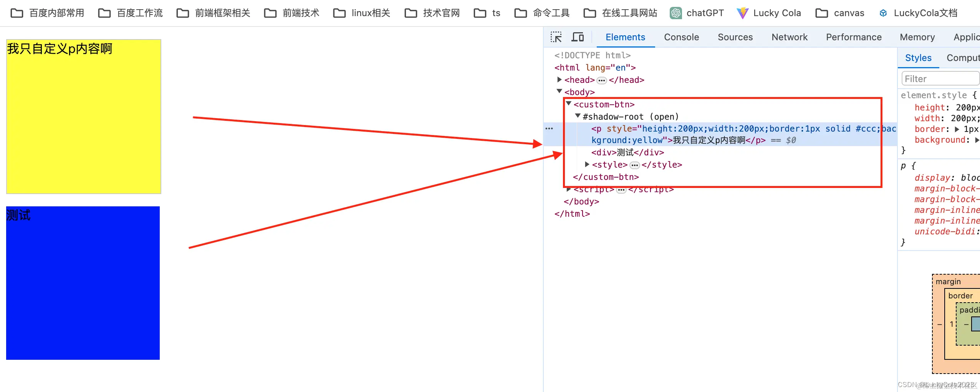Switch to the Sources tab
This screenshot has height=392, width=980.
tap(735, 37)
